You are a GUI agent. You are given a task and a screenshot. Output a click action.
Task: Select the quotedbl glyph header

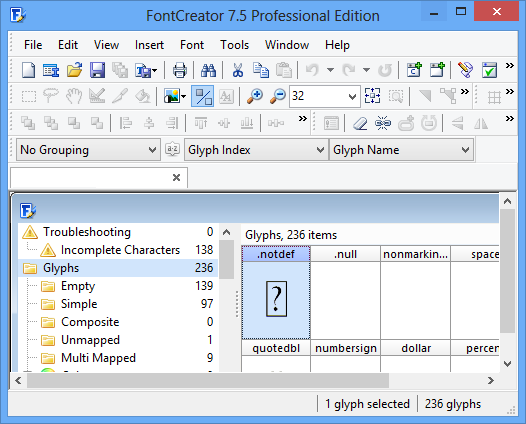tap(276, 348)
